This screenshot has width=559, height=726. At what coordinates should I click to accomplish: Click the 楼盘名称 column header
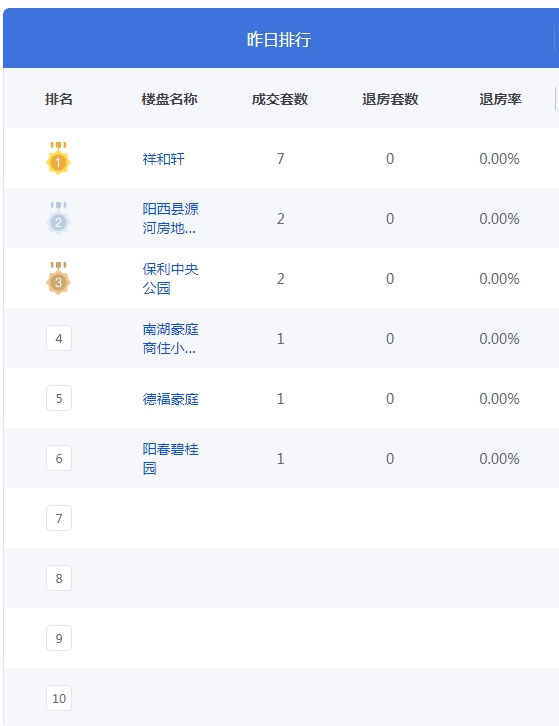170,99
